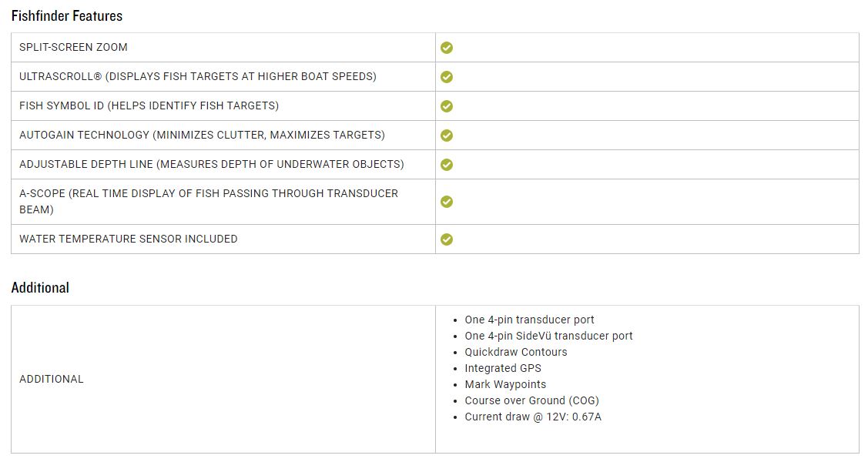Click the Fish Symbol ID checkmark icon
This screenshot has height=462, width=868.
pos(447,106)
